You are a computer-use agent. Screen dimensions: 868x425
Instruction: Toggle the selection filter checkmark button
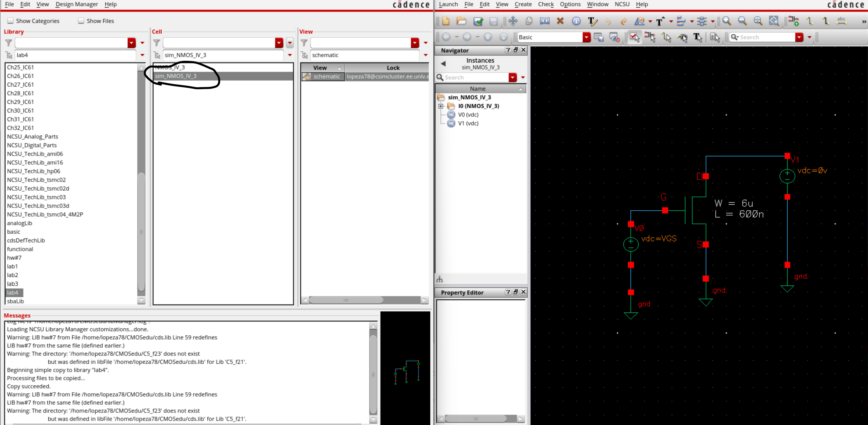tap(634, 37)
